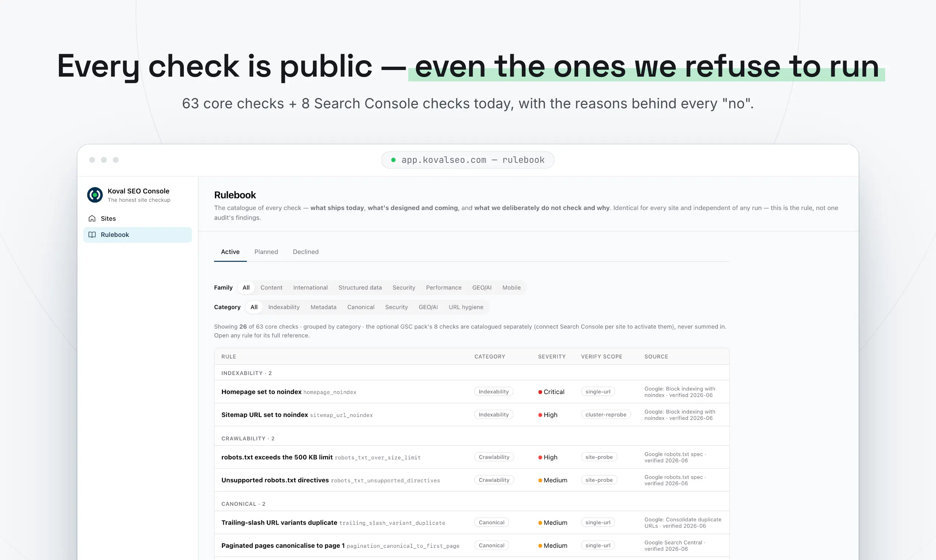Select the All category filter

[x=254, y=307]
